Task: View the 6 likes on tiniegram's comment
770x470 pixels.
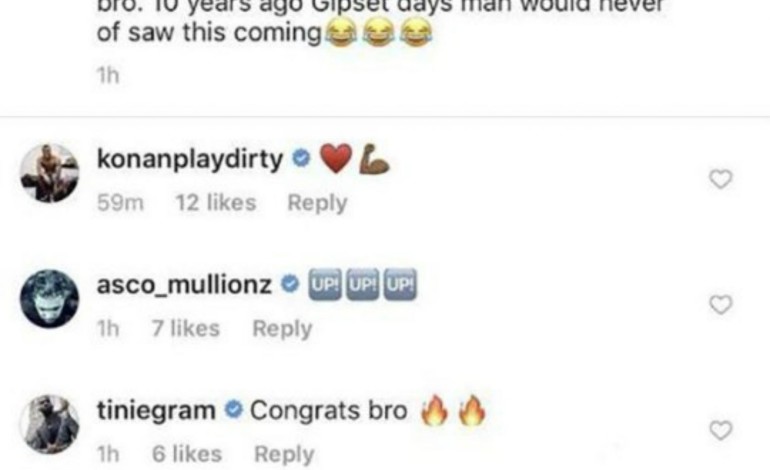Action: coord(187,454)
